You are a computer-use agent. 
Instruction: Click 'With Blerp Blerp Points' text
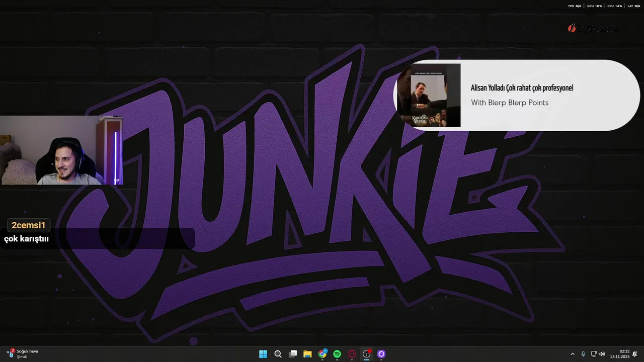pyautogui.click(x=510, y=103)
